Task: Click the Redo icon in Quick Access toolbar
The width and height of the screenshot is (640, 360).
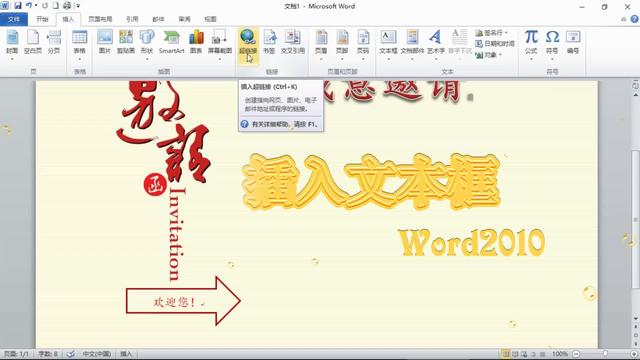Action: 45,6
